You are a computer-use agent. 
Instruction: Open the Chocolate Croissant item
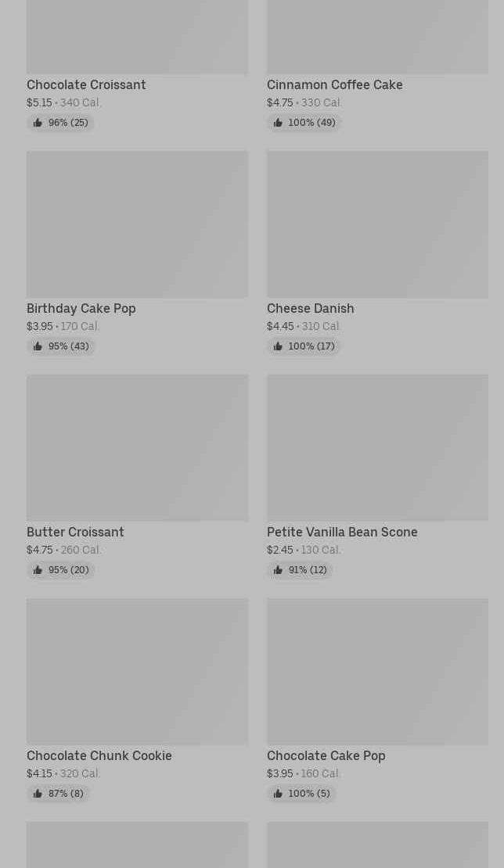[86, 84]
